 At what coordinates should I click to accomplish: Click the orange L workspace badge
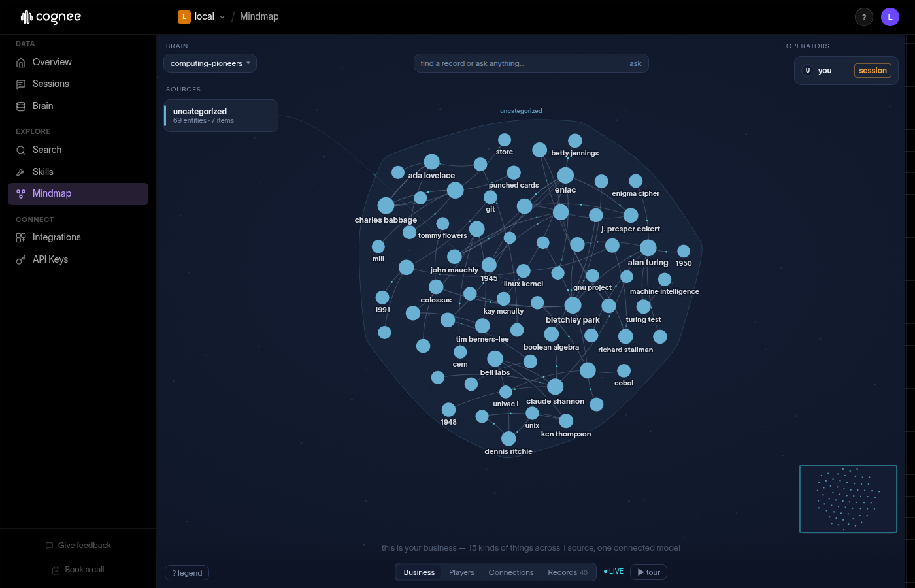184,17
